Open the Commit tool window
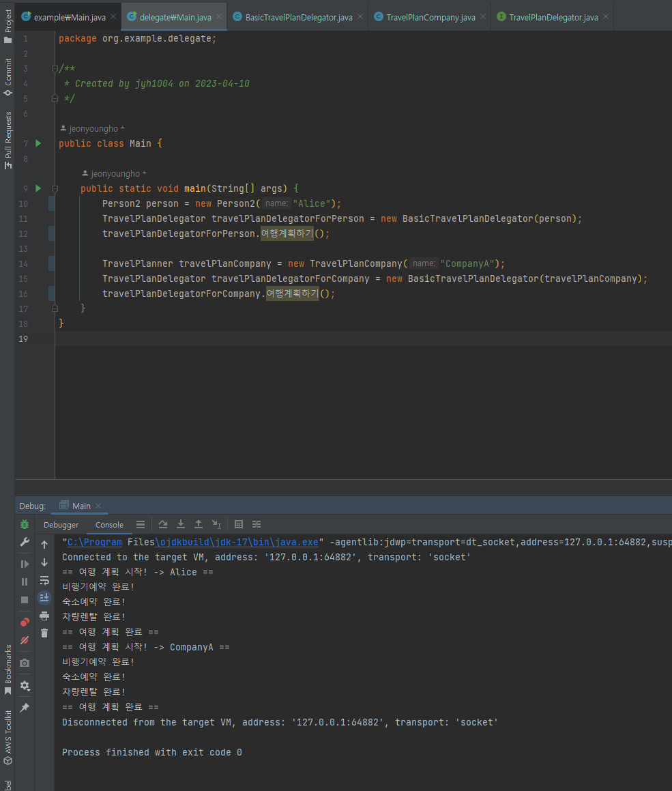This screenshot has height=791, width=672. tap(8, 76)
